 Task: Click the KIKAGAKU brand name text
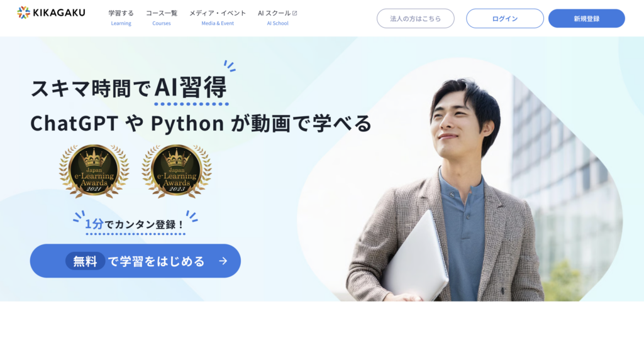point(58,13)
